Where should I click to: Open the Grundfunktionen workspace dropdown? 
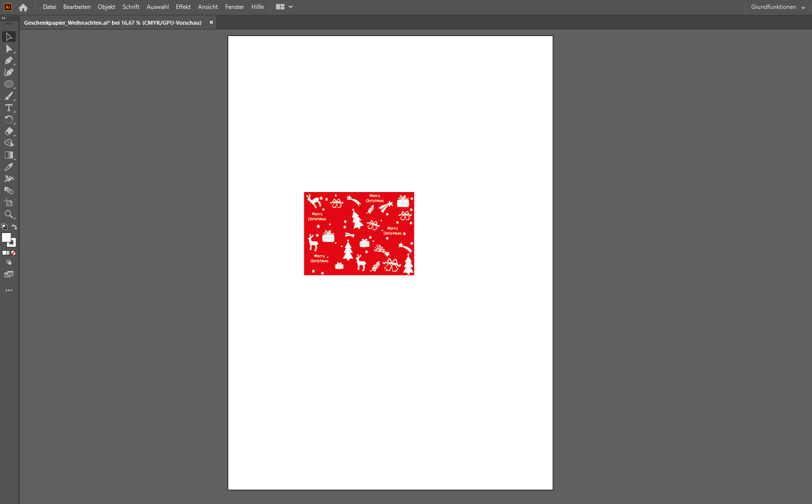pos(778,7)
